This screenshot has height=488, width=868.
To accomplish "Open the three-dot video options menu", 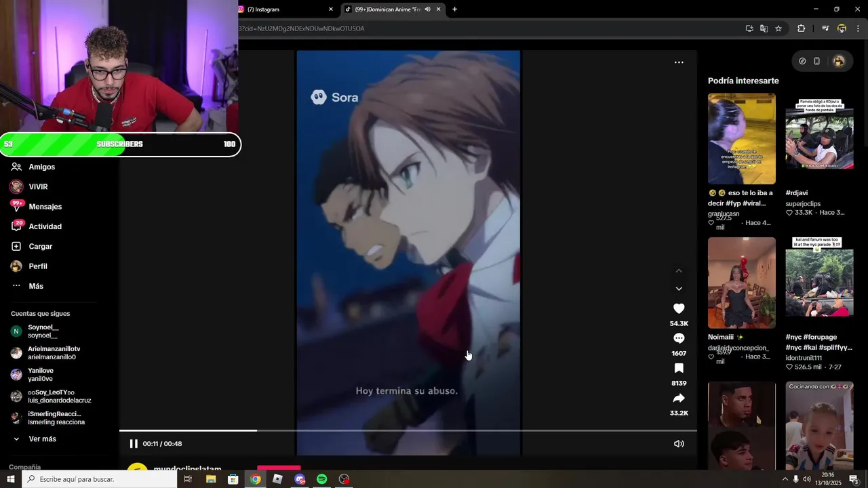I will [679, 62].
